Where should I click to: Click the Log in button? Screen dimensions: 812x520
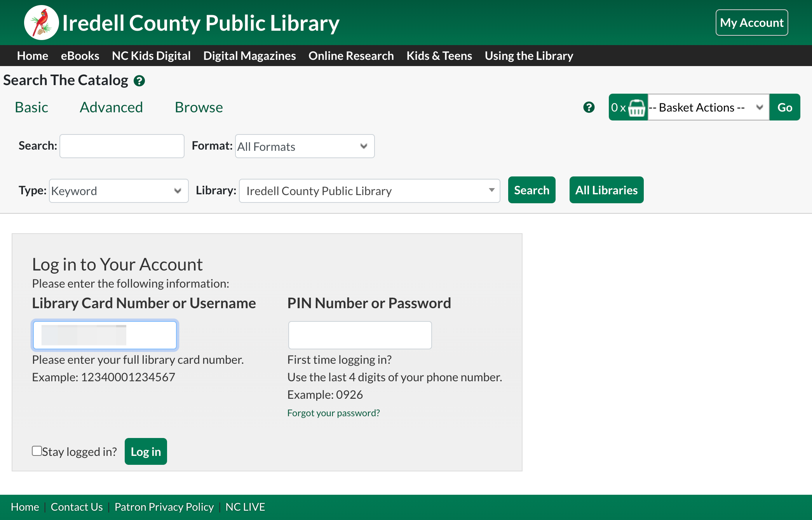[x=146, y=451]
